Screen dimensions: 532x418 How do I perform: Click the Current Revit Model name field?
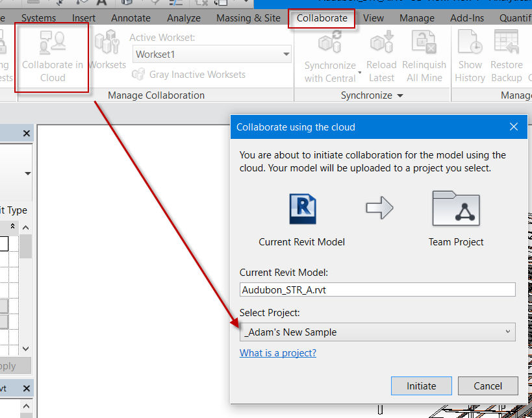(x=377, y=290)
